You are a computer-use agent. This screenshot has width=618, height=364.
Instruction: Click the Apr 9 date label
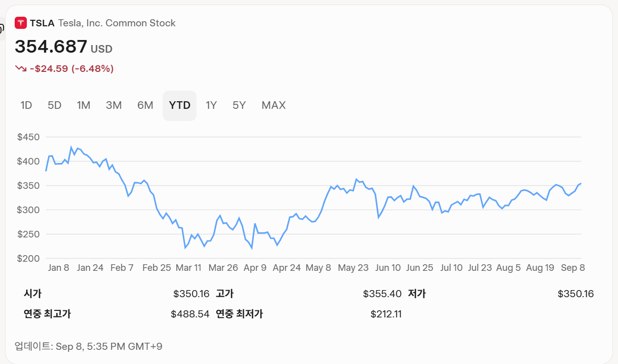pos(255,268)
